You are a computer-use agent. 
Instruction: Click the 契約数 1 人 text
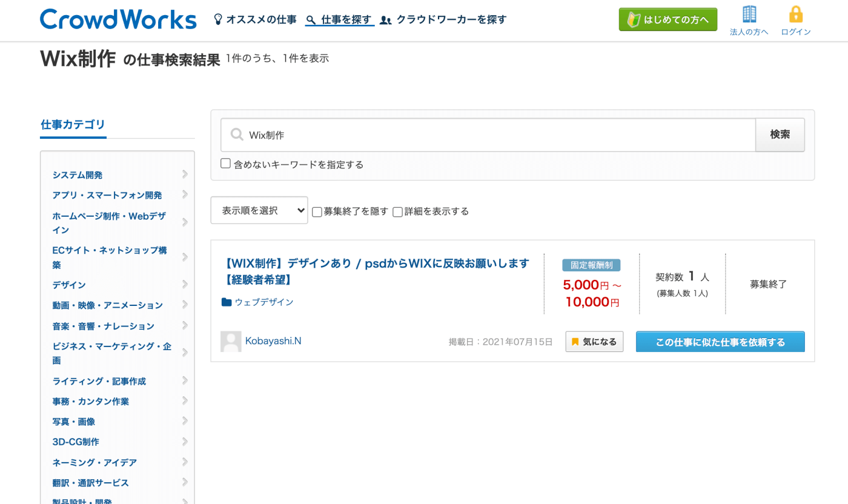click(x=682, y=277)
